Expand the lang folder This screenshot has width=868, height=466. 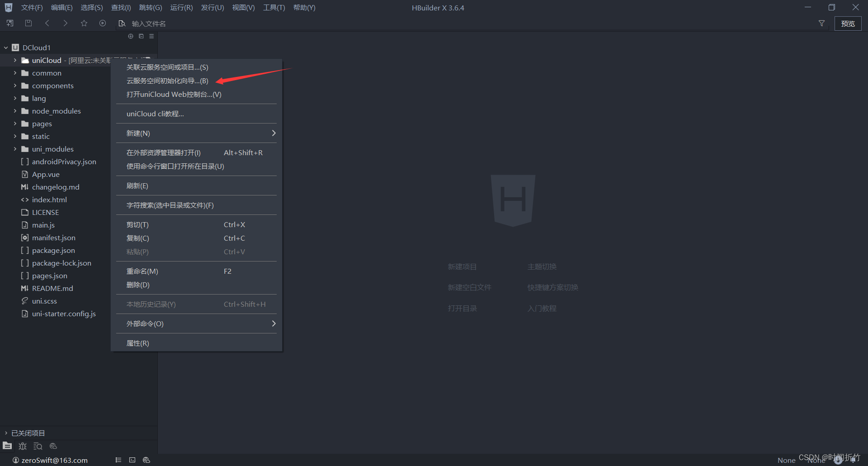tap(15, 98)
